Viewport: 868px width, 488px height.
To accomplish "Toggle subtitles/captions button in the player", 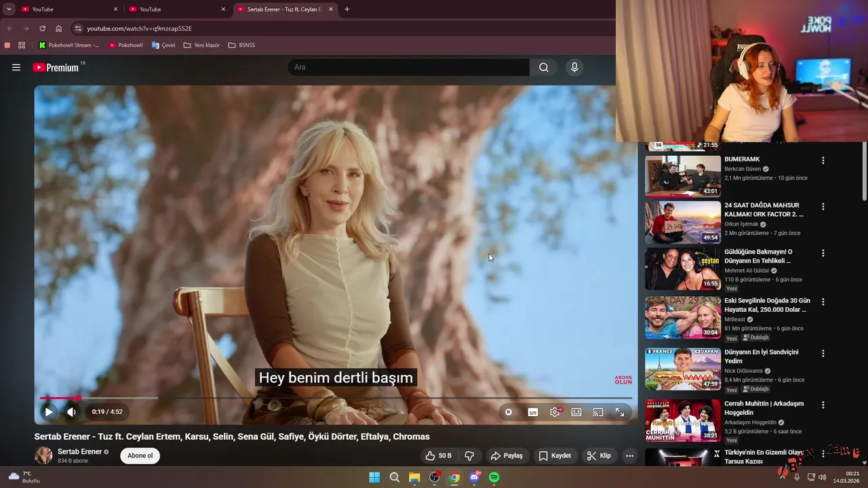I will coord(533,412).
